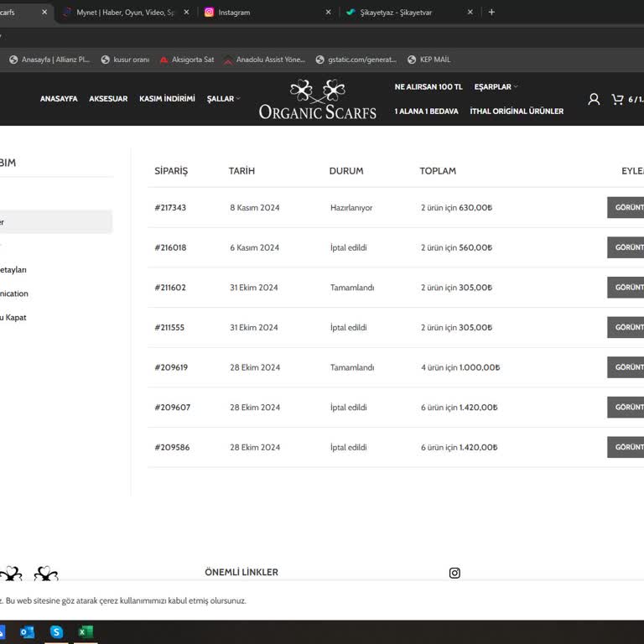
Task: Click the Organic Scarfs logo
Action: click(318, 100)
